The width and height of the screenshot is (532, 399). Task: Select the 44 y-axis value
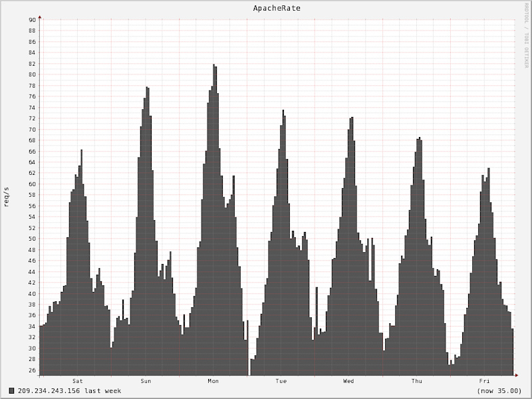coord(32,272)
